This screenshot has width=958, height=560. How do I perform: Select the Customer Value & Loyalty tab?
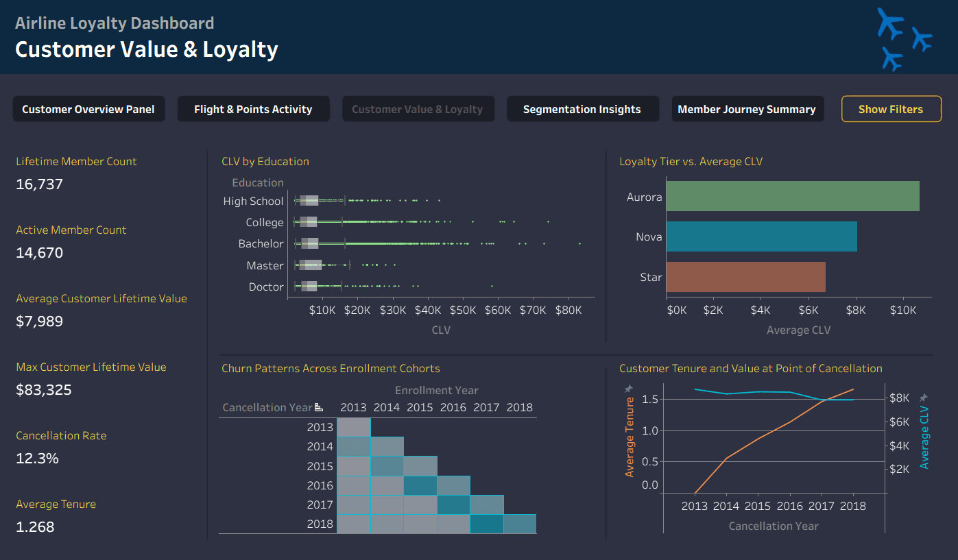[418, 109]
